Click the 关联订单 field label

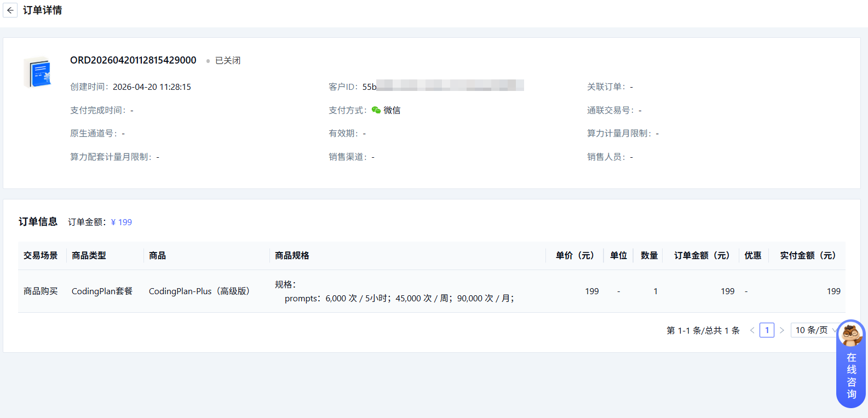pos(606,87)
